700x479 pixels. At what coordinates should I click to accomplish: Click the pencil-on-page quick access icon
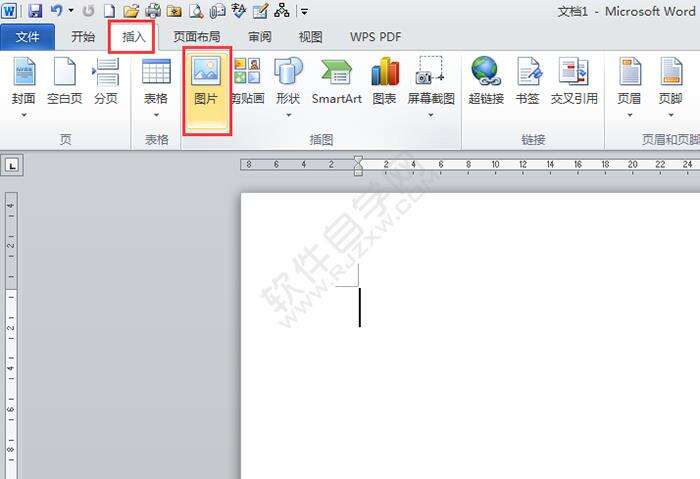[x=260, y=11]
